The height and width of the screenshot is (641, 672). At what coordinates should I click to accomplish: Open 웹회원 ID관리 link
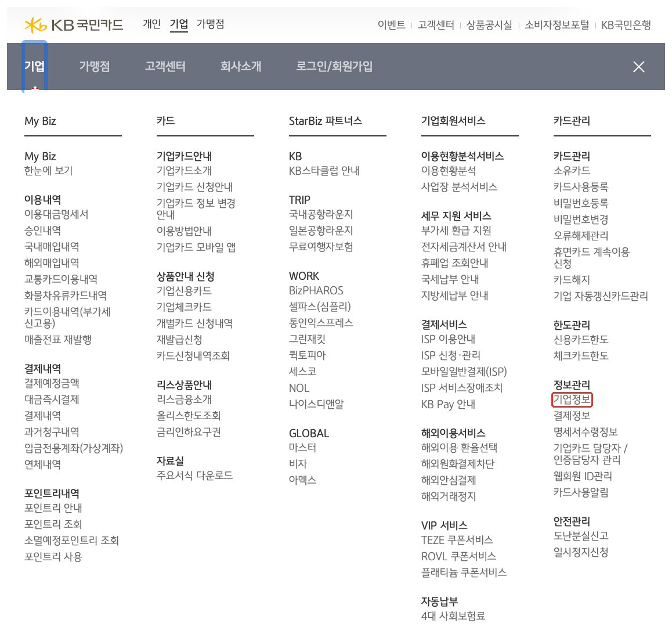(x=583, y=476)
